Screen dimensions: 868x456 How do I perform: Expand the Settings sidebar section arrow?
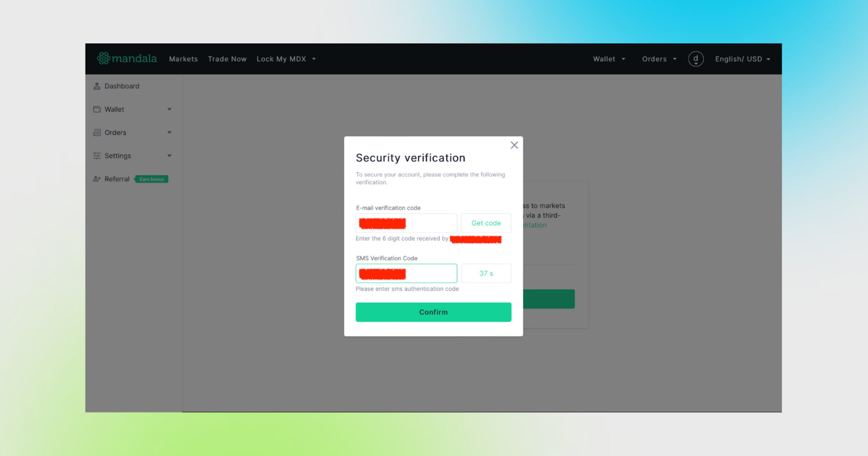pos(170,156)
